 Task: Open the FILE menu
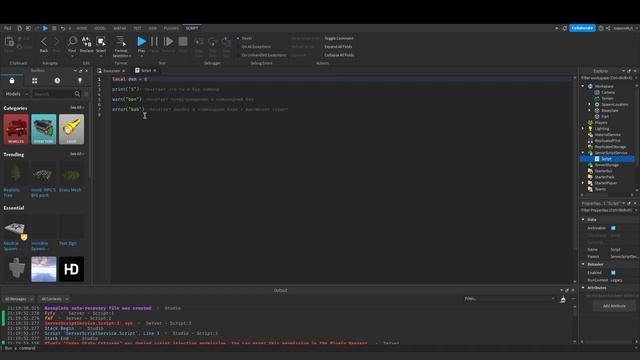click(8, 28)
